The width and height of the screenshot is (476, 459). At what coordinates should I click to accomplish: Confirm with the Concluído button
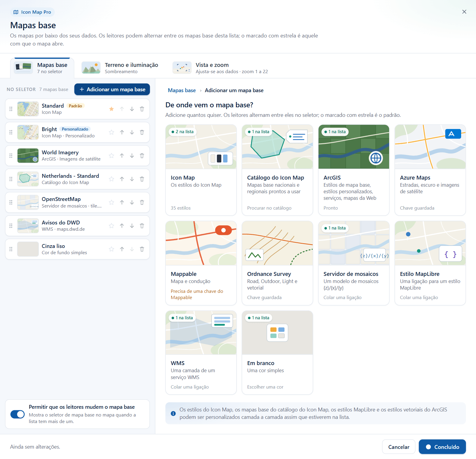pos(442,447)
